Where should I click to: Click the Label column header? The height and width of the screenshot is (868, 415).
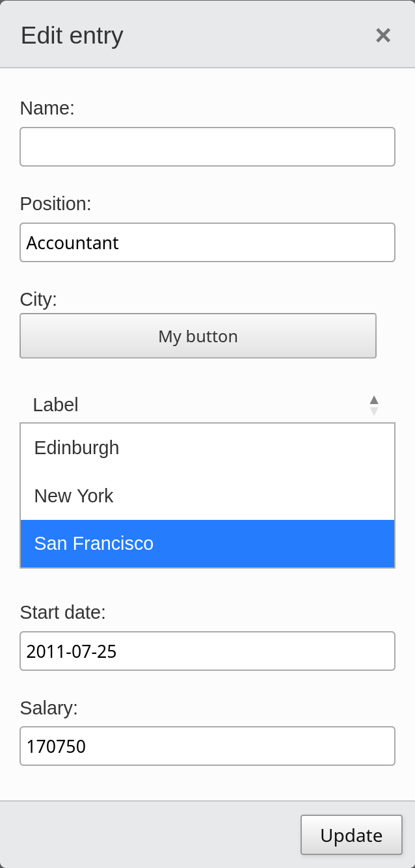tap(56, 405)
